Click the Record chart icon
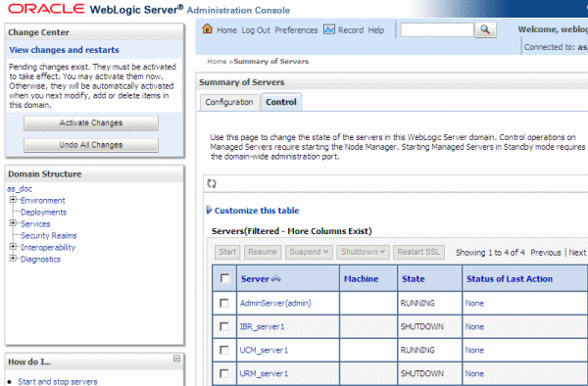Screen dimensions: 588x386 coord(329,29)
